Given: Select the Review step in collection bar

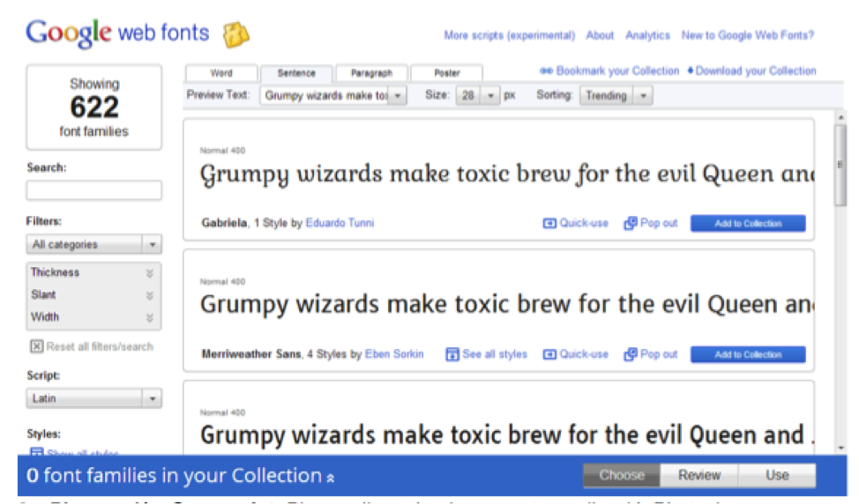Looking at the screenshot, I should point(699,475).
